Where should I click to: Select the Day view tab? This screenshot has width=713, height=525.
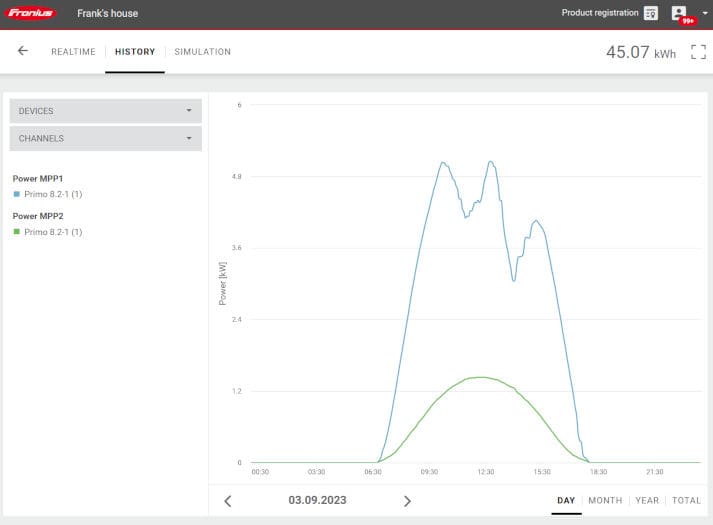point(566,500)
